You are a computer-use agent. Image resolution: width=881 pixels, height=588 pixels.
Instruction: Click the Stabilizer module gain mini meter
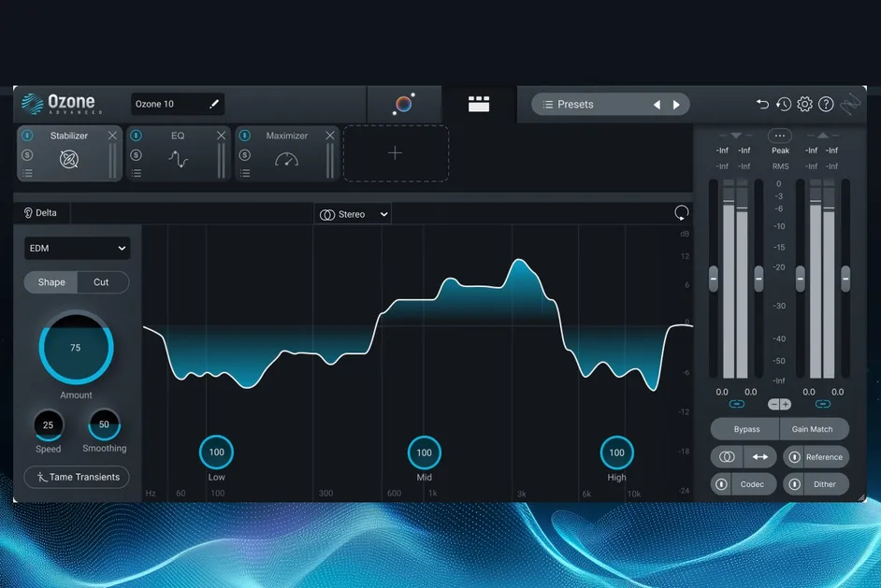[112, 161]
